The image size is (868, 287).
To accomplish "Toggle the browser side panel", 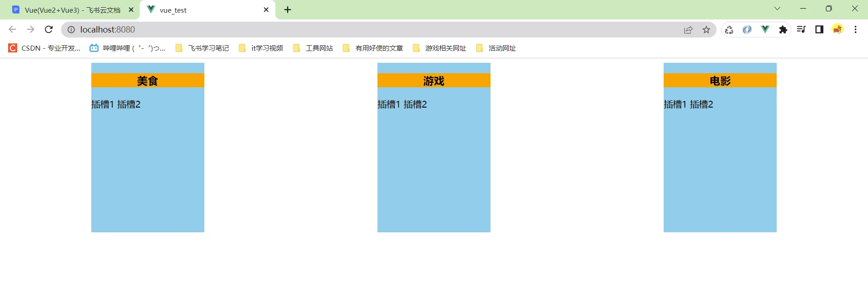I will pos(819,30).
